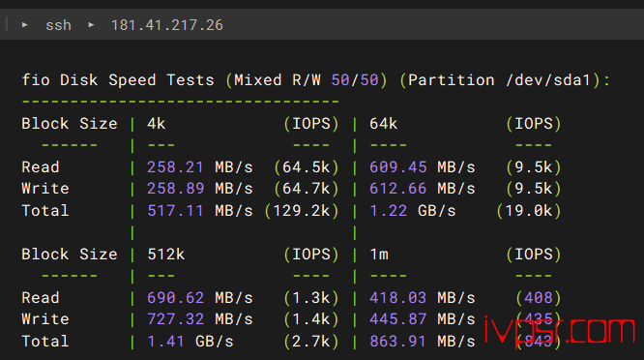Click the Read label in the 4k table
This screenshot has width=644, height=360.
(41, 167)
